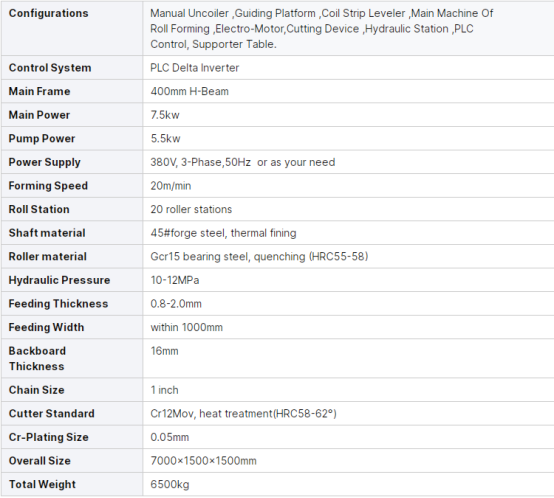Viewport: 554px width, 498px height.
Task: Click the Total Weight 6500kg value
Action: (x=170, y=485)
